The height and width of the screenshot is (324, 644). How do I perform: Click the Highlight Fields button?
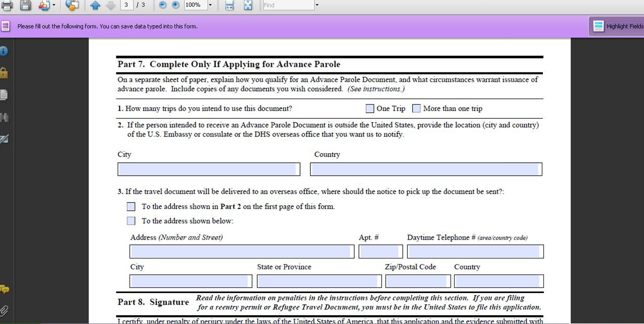[x=617, y=26]
